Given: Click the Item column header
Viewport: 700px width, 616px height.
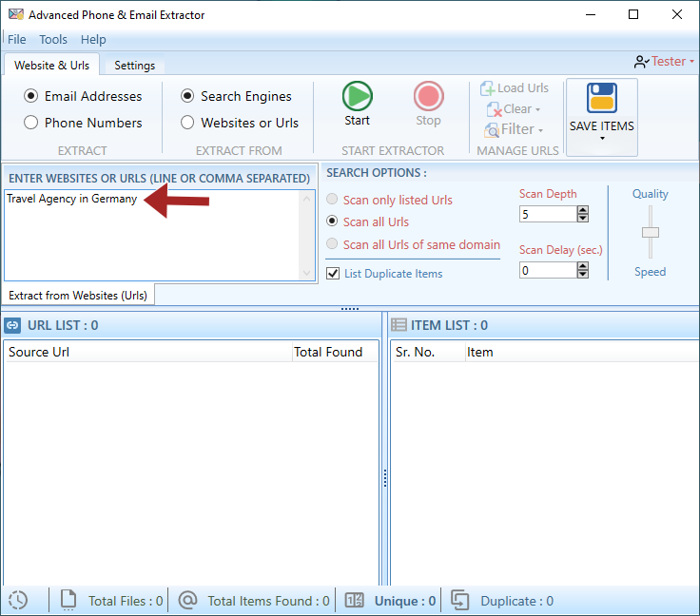Looking at the screenshot, I should click(x=582, y=352).
